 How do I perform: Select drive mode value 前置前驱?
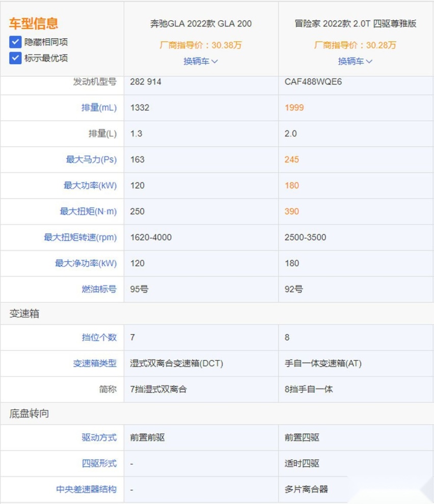[x=147, y=437]
